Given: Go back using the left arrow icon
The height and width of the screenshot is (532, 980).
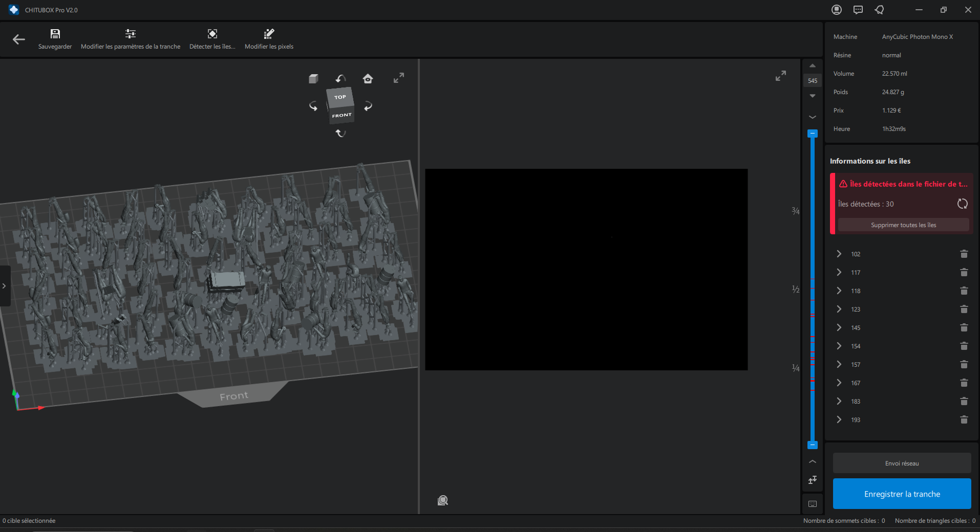Looking at the screenshot, I should point(19,39).
